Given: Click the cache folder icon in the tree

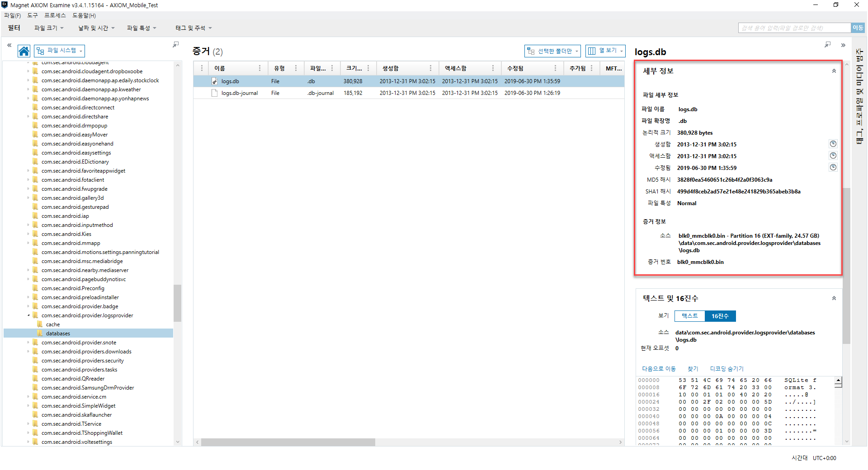Looking at the screenshot, I should (40, 324).
